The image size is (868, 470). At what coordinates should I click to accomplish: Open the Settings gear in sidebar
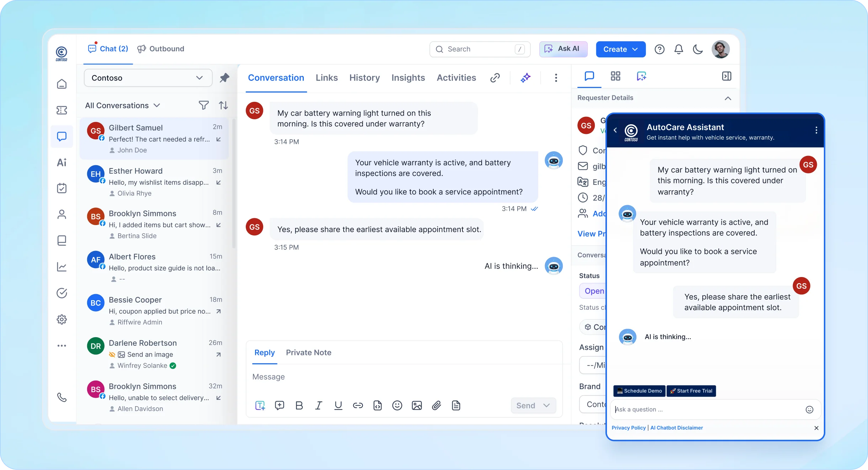point(62,319)
